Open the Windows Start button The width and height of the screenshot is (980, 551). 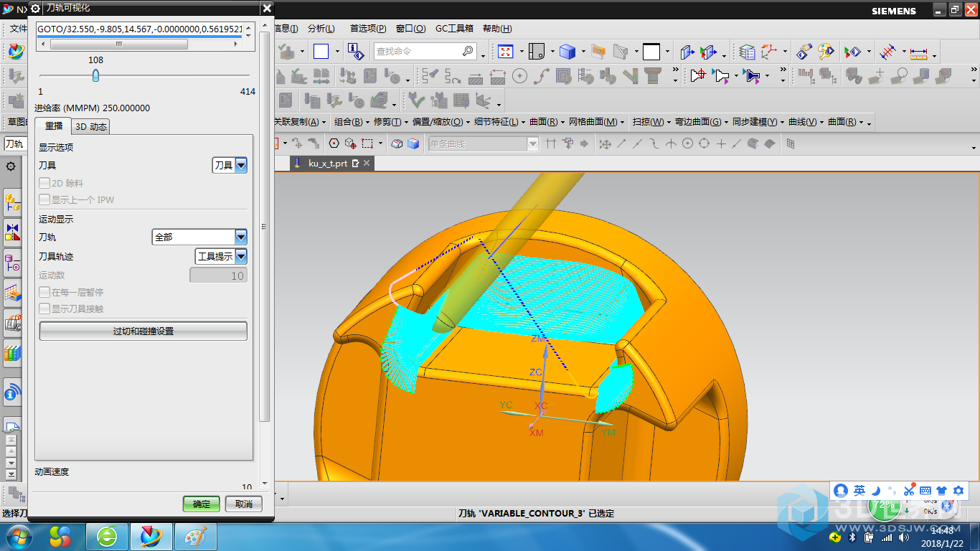[17, 536]
